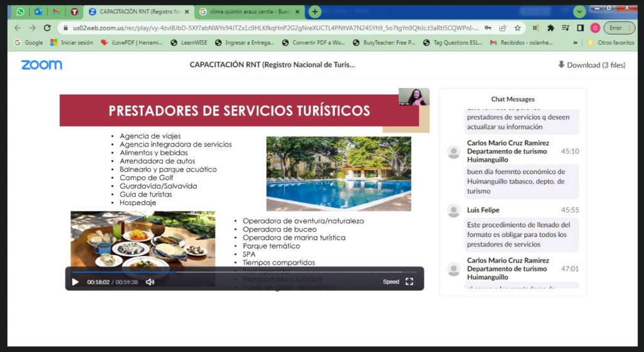
Task: Download the 3 recording files
Action: (591, 65)
